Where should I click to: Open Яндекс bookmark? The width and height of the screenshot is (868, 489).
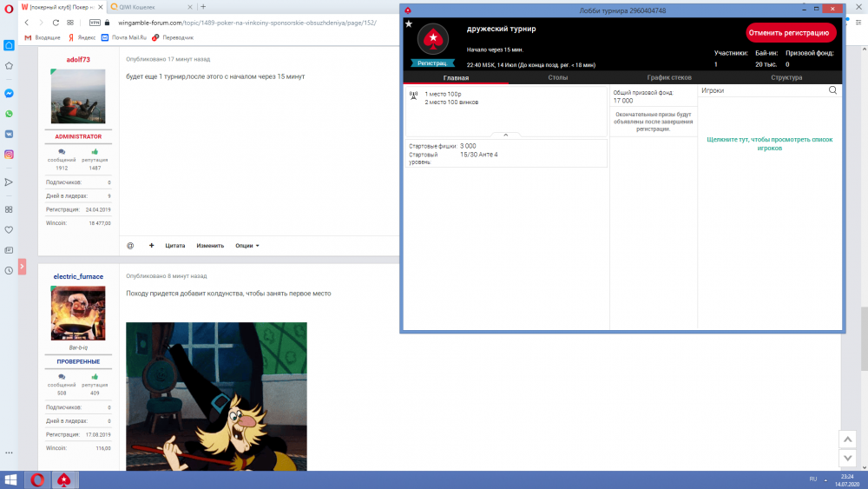click(x=82, y=37)
